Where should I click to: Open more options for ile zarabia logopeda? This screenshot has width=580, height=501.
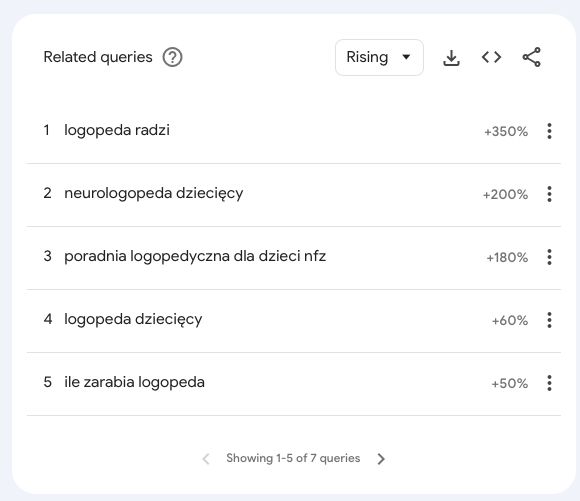pyautogui.click(x=549, y=383)
